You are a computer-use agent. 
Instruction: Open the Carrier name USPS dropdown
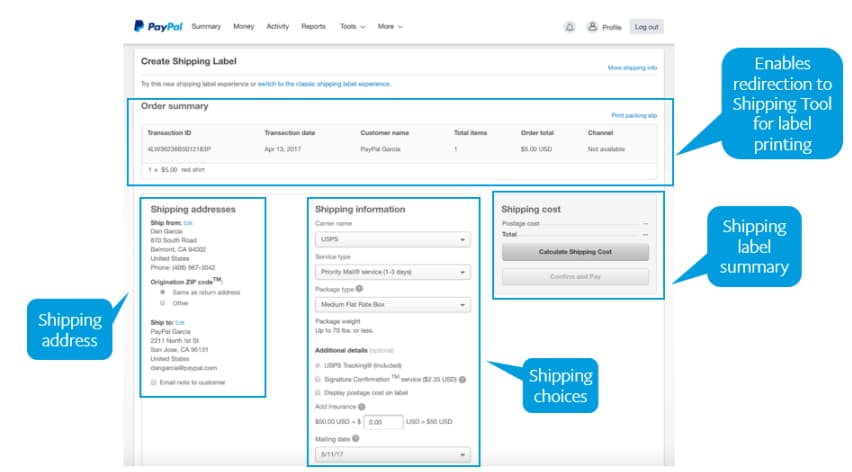click(x=392, y=240)
